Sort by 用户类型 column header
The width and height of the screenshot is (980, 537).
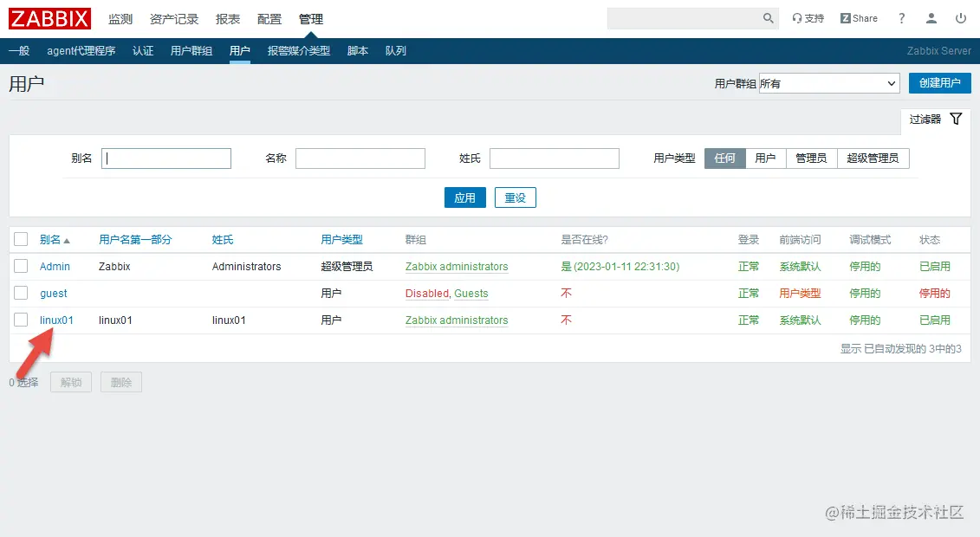coord(342,240)
